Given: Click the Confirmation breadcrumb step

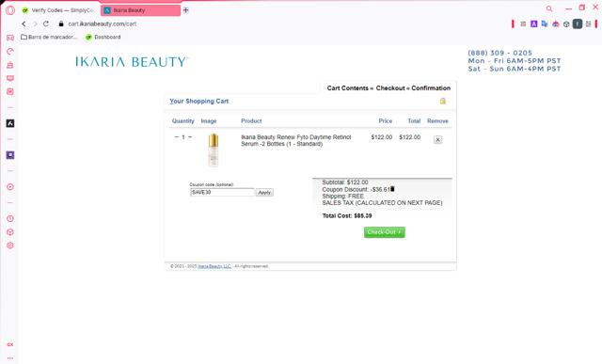Looking at the screenshot, I should (431, 88).
